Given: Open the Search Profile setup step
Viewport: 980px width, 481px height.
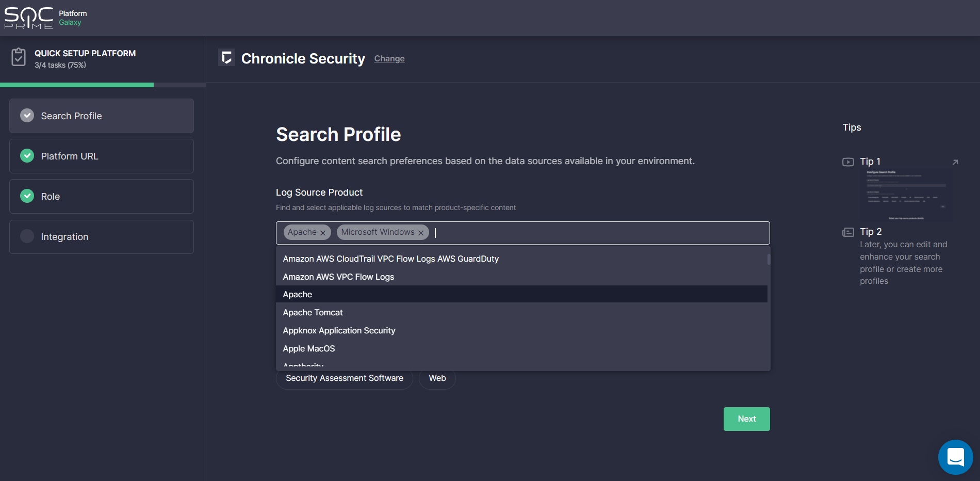Looking at the screenshot, I should [102, 116].
